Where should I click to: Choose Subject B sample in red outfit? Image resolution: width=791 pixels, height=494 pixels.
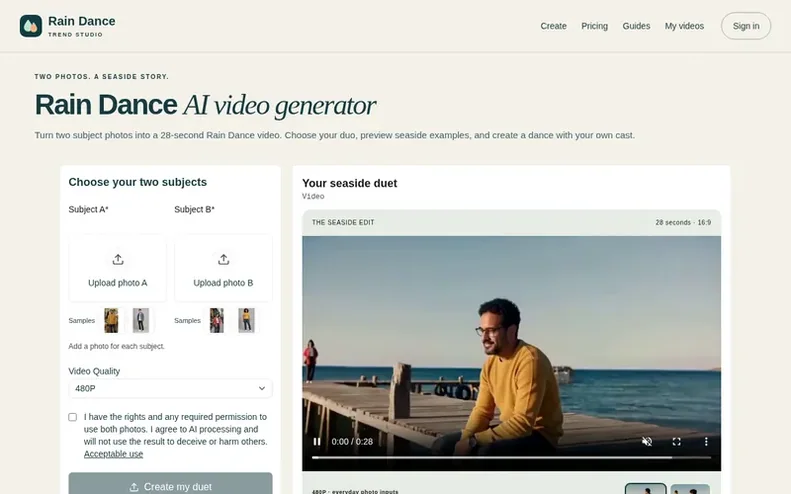216,320
